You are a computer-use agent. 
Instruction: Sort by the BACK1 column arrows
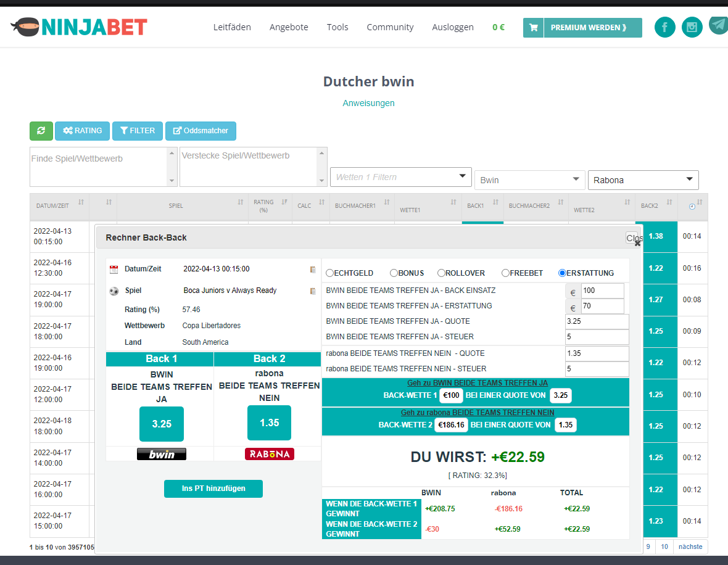pyautogui.click(x=495, y=202)
